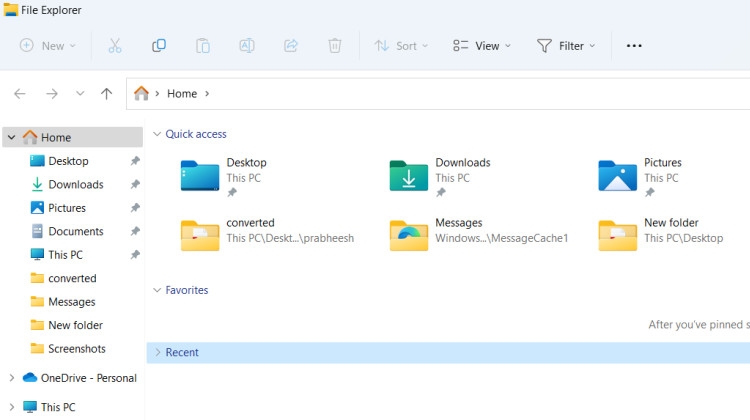Expand the bottom This PC node
Viewport: 750px width, 420px height.
coord(11,408)
